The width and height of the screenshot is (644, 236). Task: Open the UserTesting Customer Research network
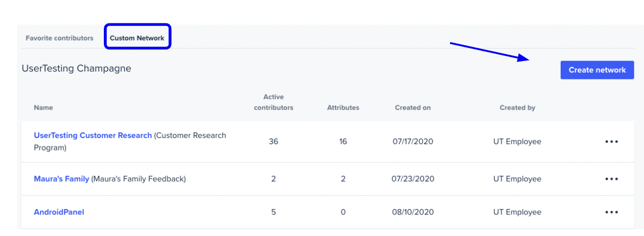coord(93,135)
